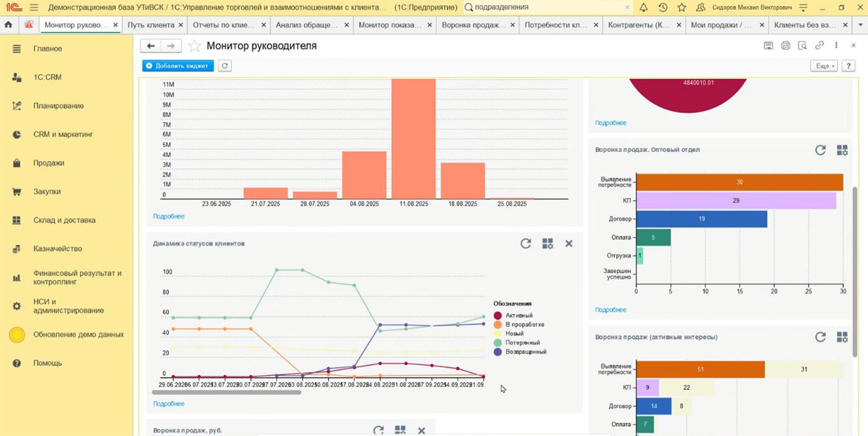
Task: Expand the Еще dropdown menu
Action: click(825, 66)
